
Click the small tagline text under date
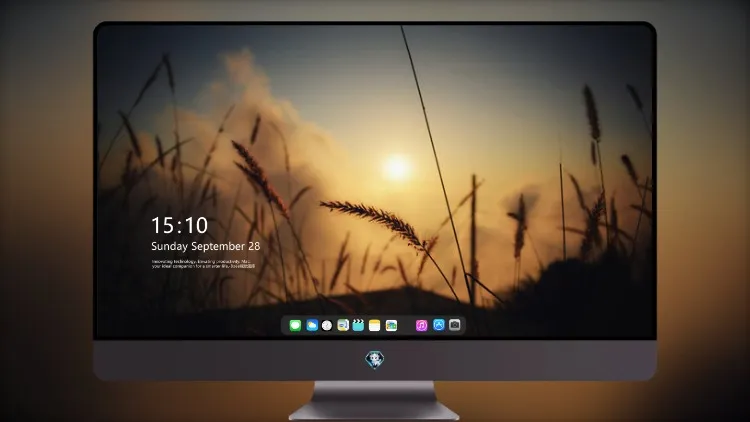tap(203, 264)
